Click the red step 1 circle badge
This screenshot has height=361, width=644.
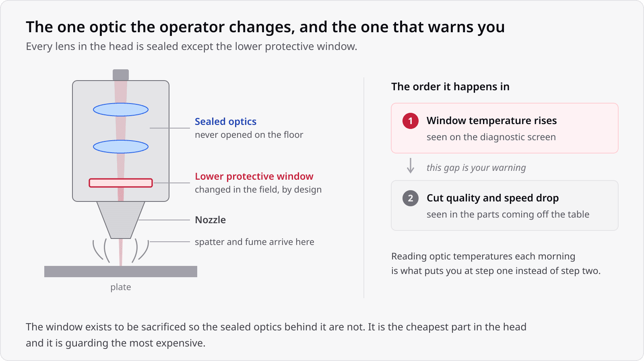click(411, 121)
